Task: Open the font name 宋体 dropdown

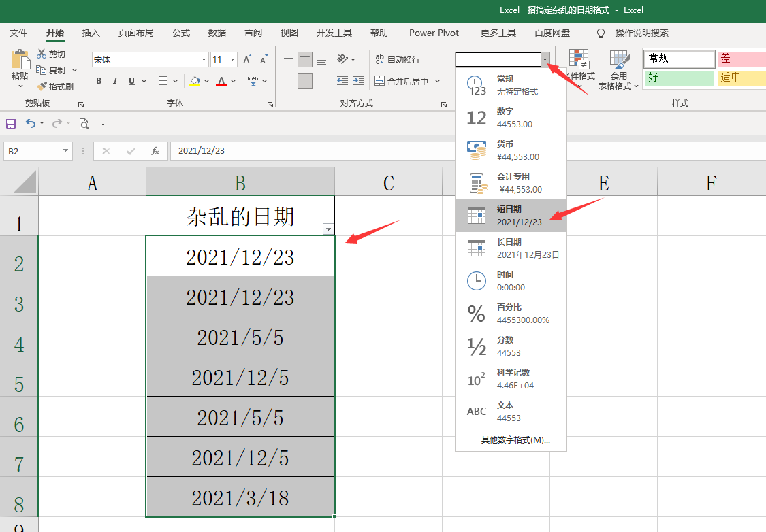Action: (x=204, y=60)
